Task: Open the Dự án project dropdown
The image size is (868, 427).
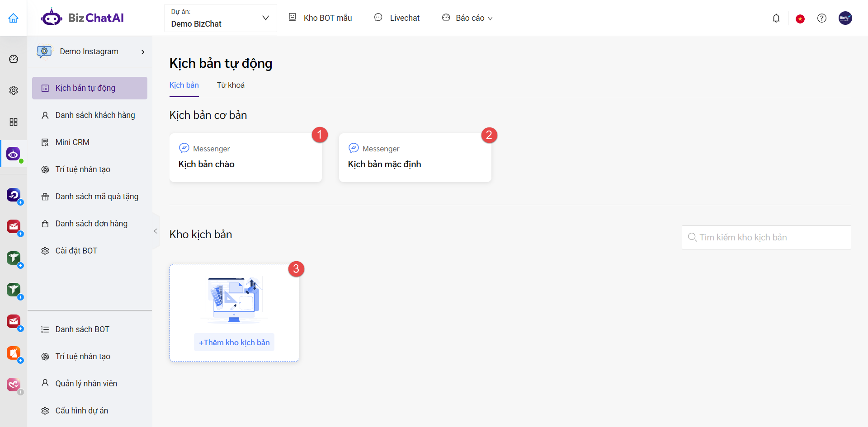Action: [220, 18]
